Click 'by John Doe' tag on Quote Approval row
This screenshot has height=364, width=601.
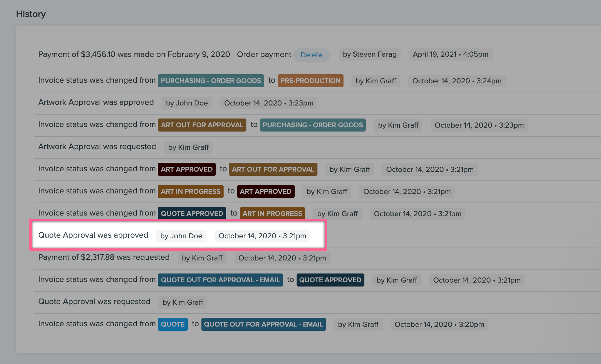pyautogui.click(x=181, y=236)
